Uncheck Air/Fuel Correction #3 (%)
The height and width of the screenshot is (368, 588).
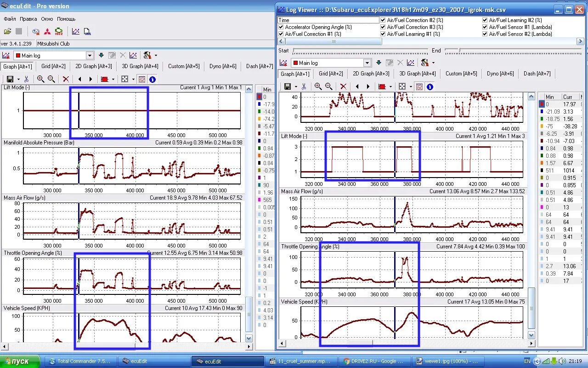(383, 27)
